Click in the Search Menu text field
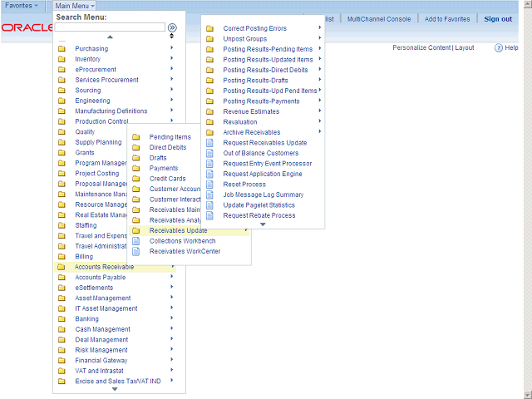The image size is (532, 399). pyautogui.click(x=110, y=27)
